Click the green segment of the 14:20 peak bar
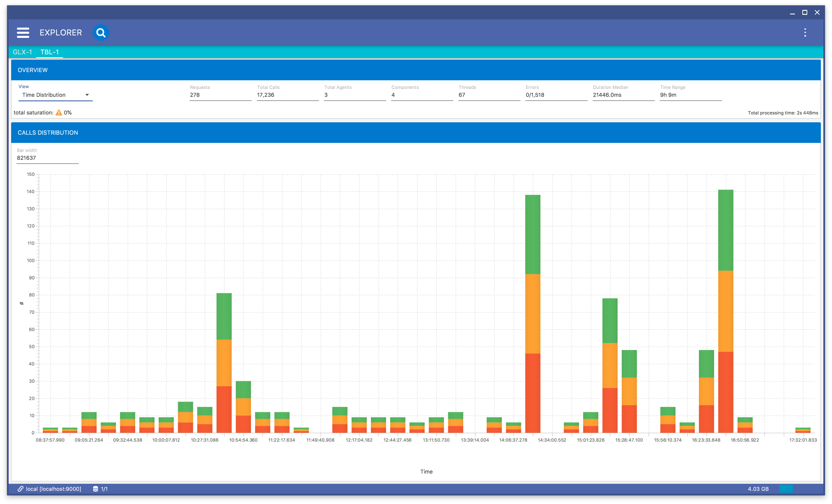 533,234
